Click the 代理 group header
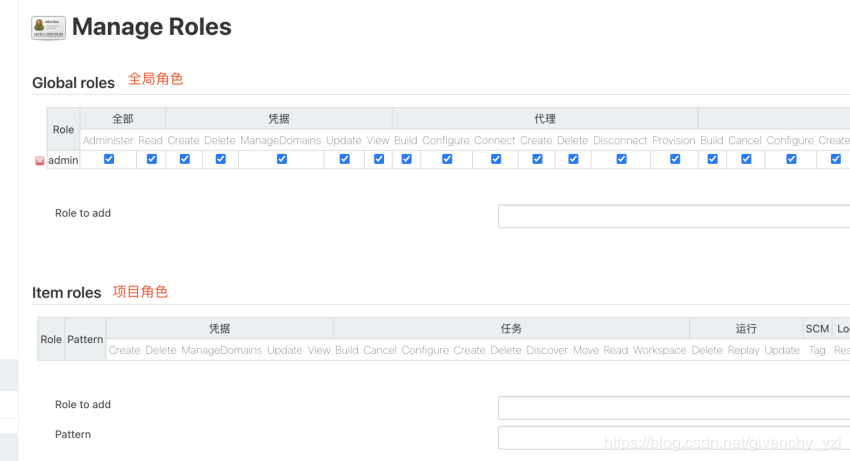Image resolution: width=850 pixels, height=461 pixels. (x=545, y=119)
